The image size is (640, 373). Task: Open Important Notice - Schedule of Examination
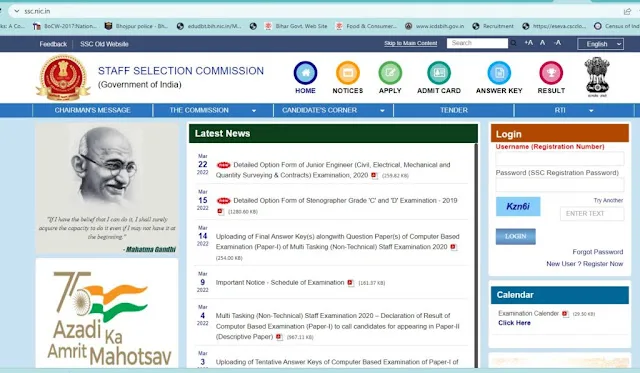(x=280, y=282)
